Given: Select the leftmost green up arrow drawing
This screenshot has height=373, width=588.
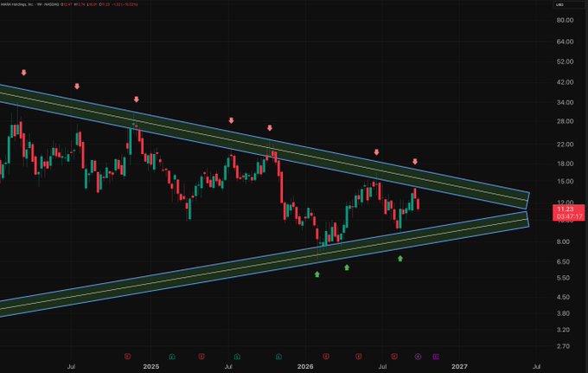Looking at the screenshot, I should 317,274.
